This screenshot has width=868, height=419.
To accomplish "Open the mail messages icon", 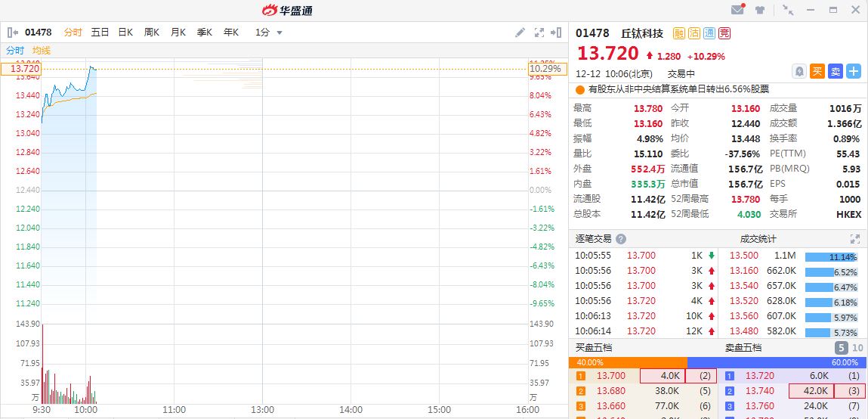I will click(738, 10).
